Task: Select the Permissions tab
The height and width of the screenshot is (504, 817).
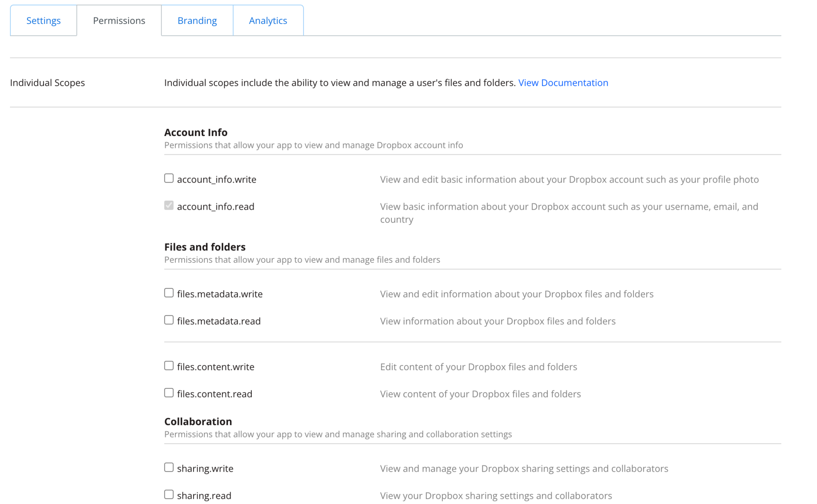Action: click(118, 20)
